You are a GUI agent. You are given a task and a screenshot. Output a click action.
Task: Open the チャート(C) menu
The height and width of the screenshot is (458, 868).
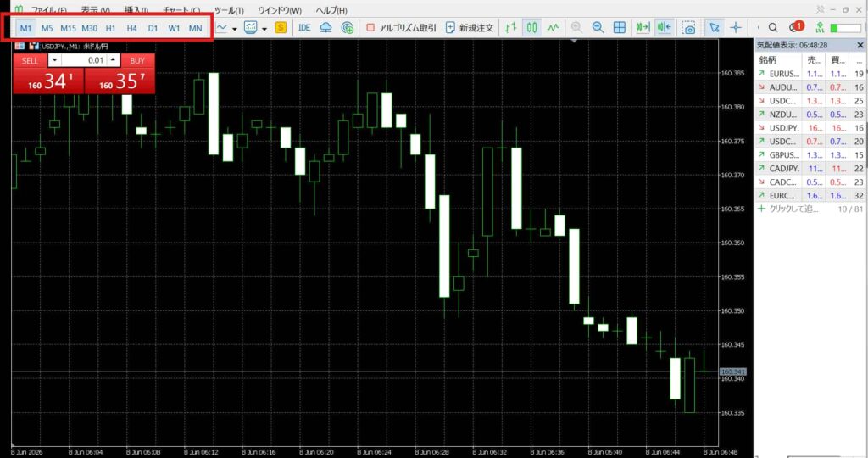[181, 10]
